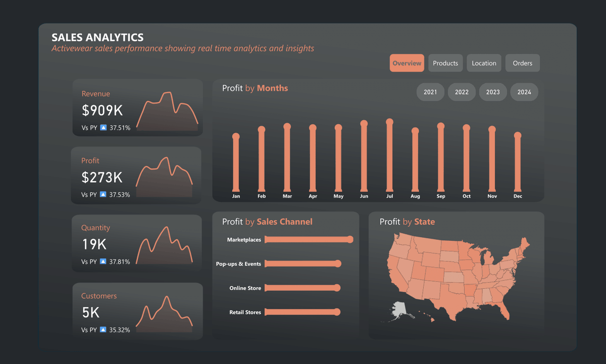The width and height of the screenshot is (606, 364).
Task: Select the Jun bar in Profit by Months
Action: [364, 157]
